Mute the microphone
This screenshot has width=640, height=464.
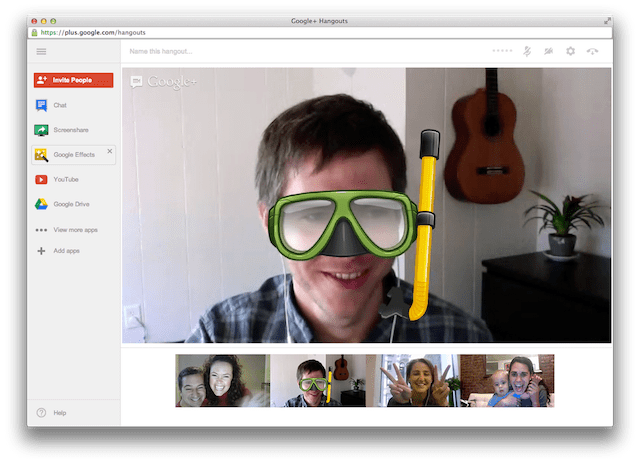click(x=527, y=51)
